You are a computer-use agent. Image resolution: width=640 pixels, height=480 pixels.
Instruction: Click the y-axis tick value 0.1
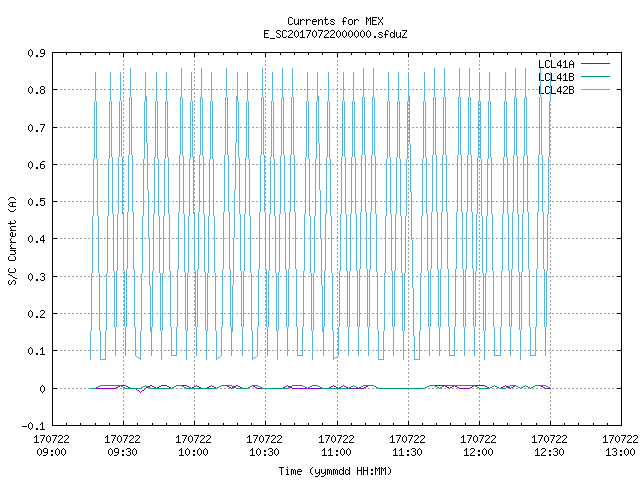[36, 351]
